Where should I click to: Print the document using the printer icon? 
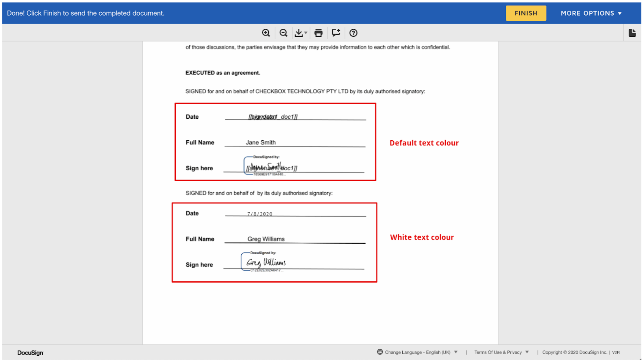pos(318,33)
